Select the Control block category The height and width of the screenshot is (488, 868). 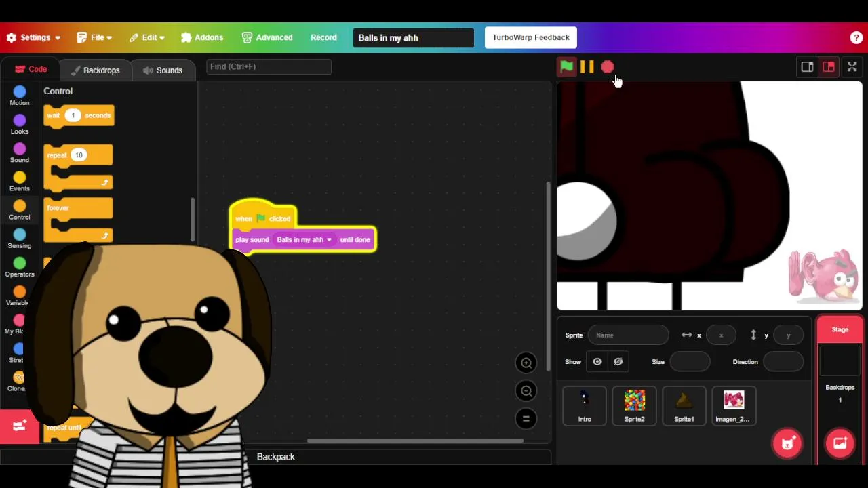click(x=20, y=211)
